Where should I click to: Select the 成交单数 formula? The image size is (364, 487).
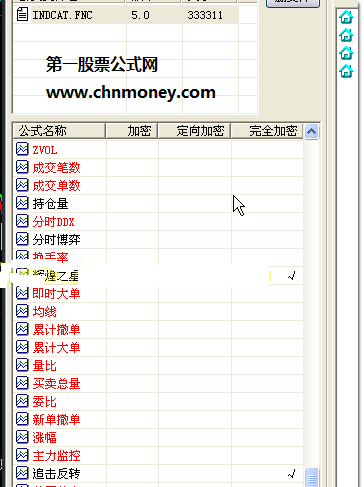56,186
